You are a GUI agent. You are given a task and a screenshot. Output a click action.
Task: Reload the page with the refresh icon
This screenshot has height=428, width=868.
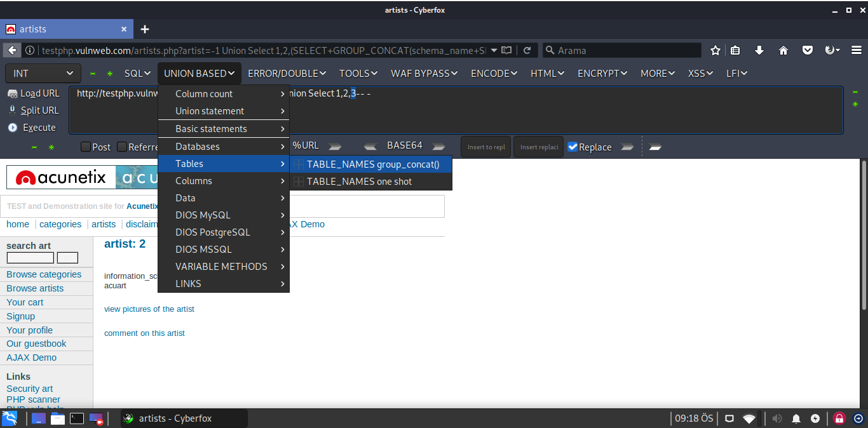click(x=527, y=50)
